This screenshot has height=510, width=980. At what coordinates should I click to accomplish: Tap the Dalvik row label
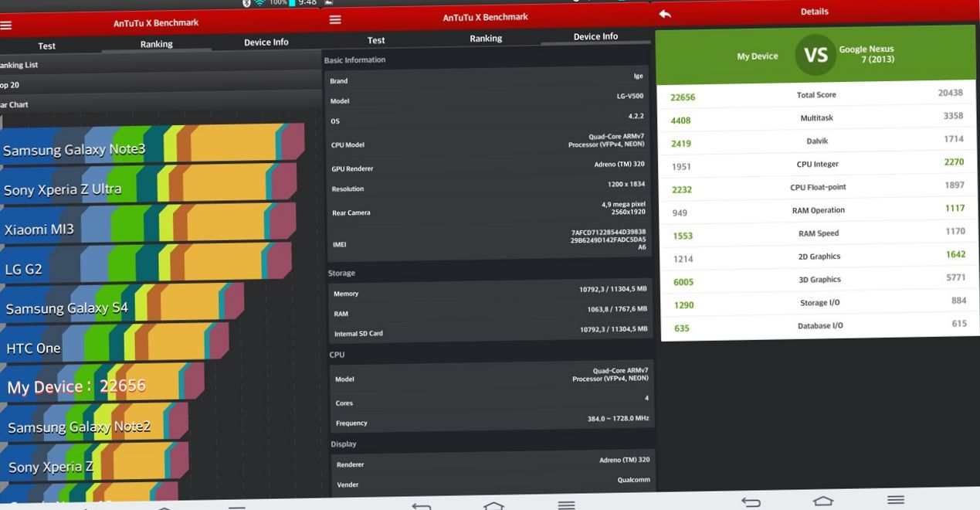[x=817, y=141]
